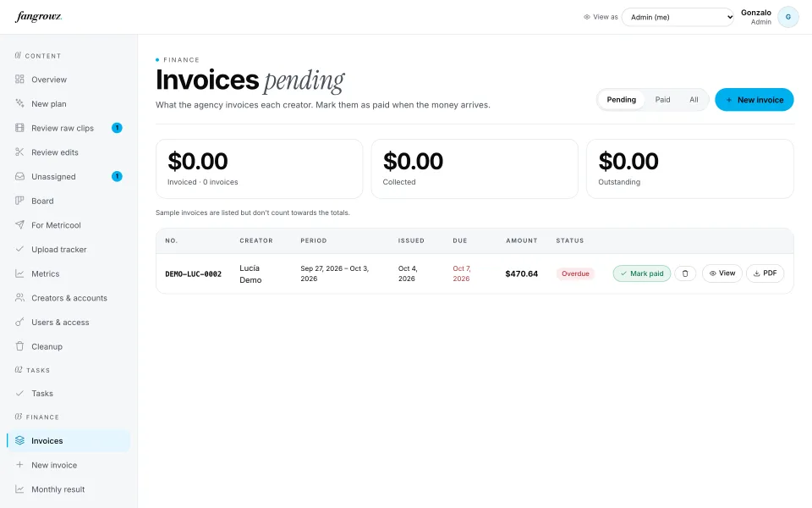The height and width of the screenshot is (508, 812).
Task: Click the Invoices layers icon
Action: (19, 440)
